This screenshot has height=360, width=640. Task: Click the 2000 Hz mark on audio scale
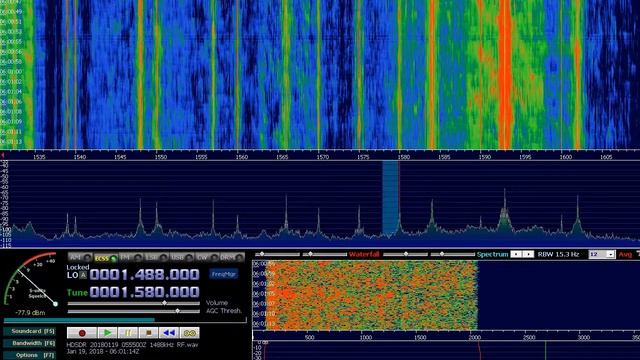click(475, 338)
